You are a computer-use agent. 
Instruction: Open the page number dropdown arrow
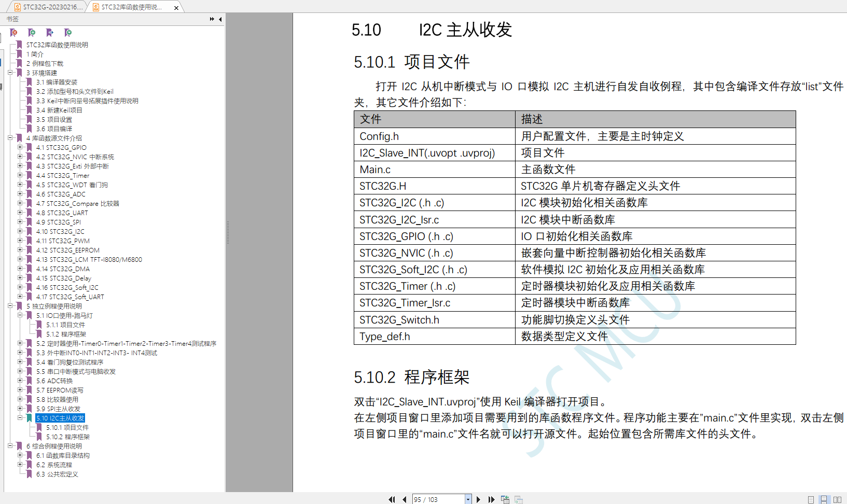(x=468, y=499)
